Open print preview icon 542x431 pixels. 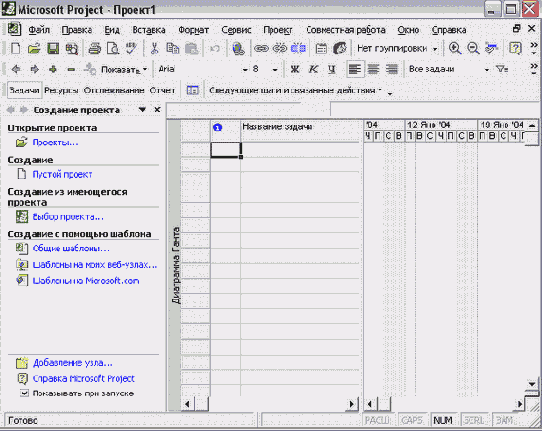click(113, 48)
